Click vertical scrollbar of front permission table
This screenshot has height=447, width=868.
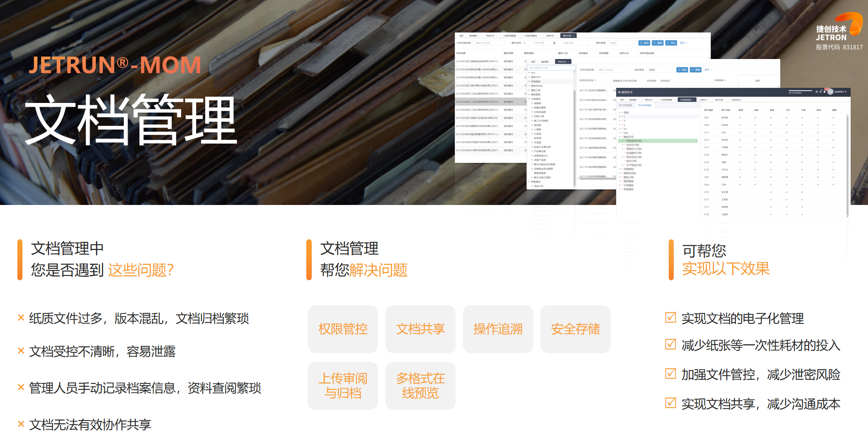click(x=847, y=165)
